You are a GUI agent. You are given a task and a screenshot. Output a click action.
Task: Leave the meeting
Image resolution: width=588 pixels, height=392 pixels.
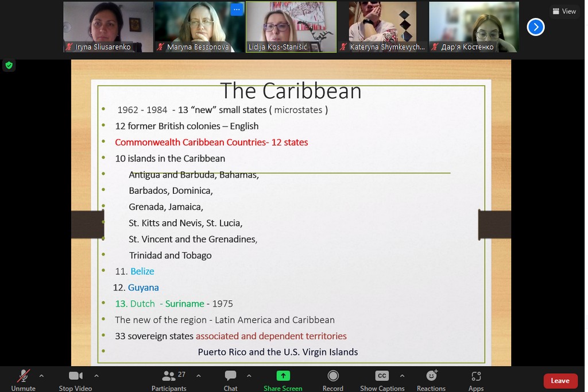point(560,381)
